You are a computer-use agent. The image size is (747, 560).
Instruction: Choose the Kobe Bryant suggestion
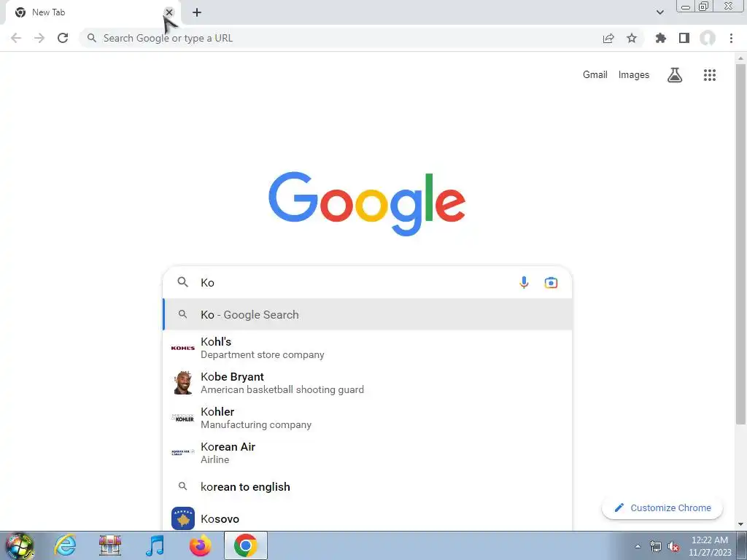point(368,383)
